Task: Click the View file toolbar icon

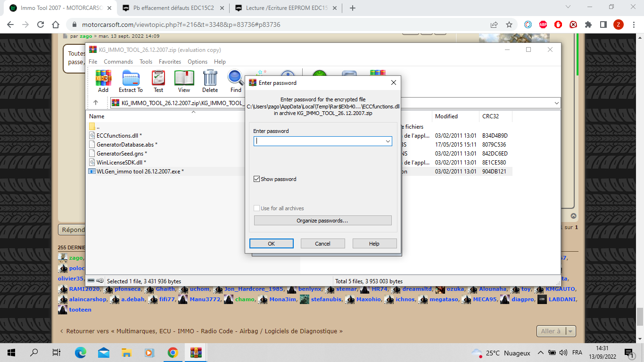Action: coord(184,81)
